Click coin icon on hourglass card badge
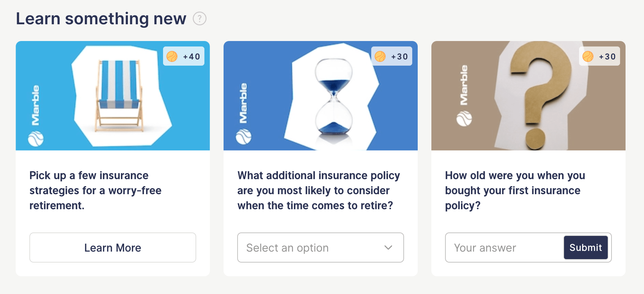644x294 pixels. (380, 56)
